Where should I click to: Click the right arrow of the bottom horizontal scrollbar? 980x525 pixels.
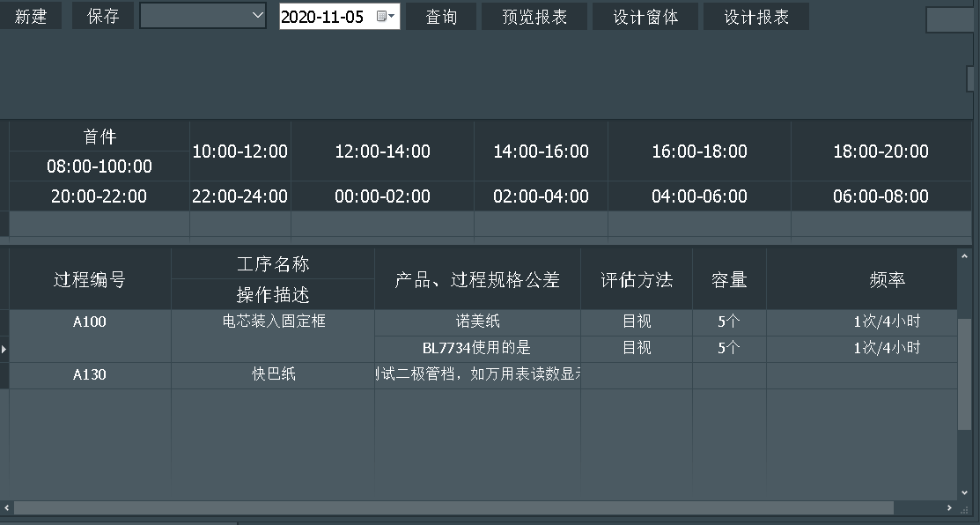coord(948,508)
